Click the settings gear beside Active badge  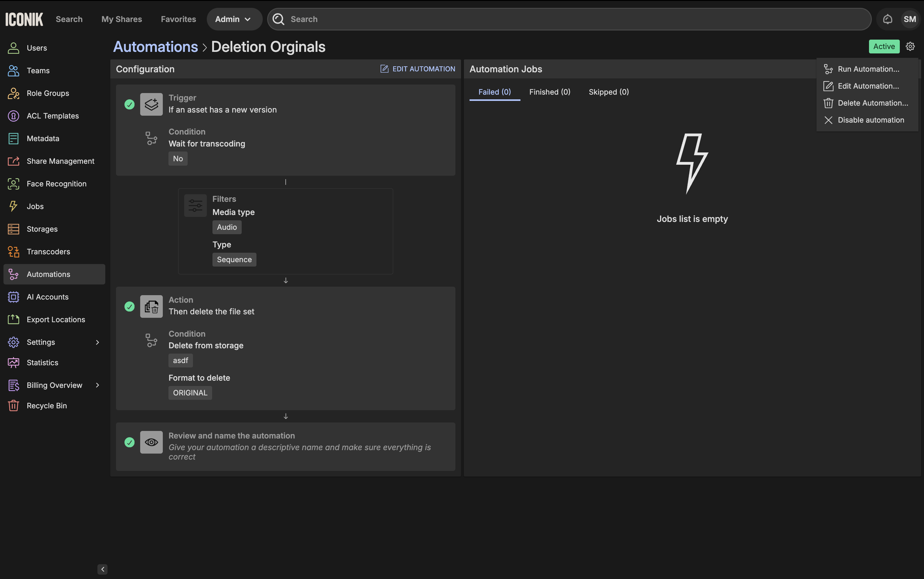click(910, 46)
